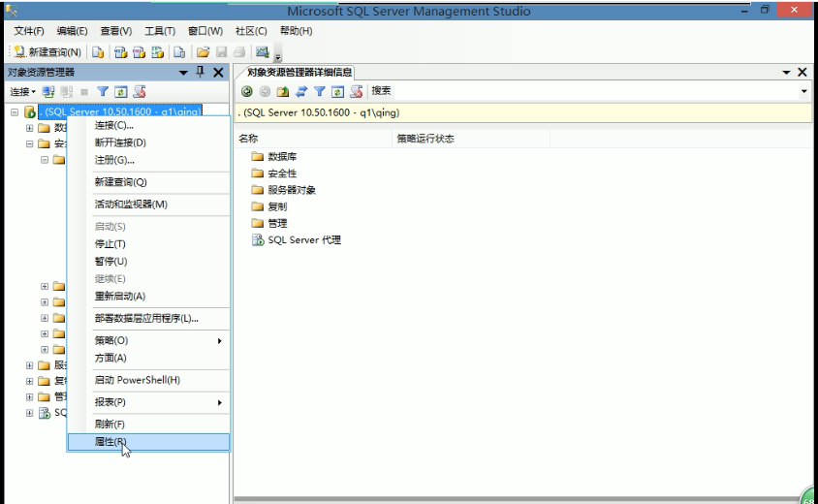Choose 活动和监视器(M) from the context menu

(148, 204)
